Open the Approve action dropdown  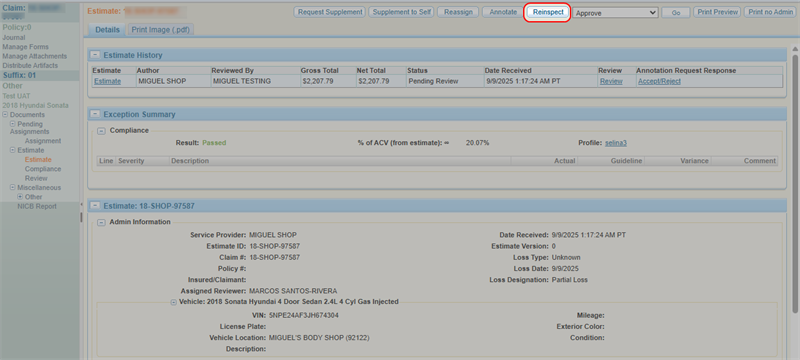click(615, 13)
